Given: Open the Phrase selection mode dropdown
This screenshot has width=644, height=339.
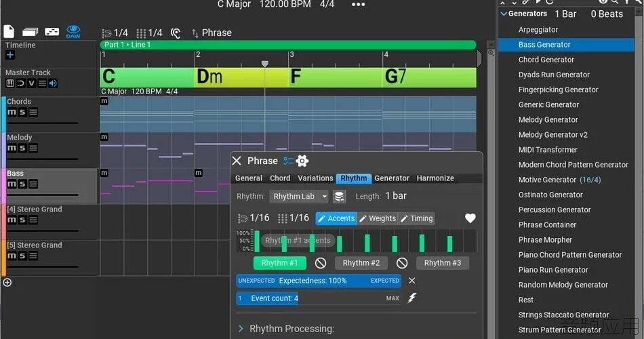Looking at the screenshot, I should pos(212,33).
